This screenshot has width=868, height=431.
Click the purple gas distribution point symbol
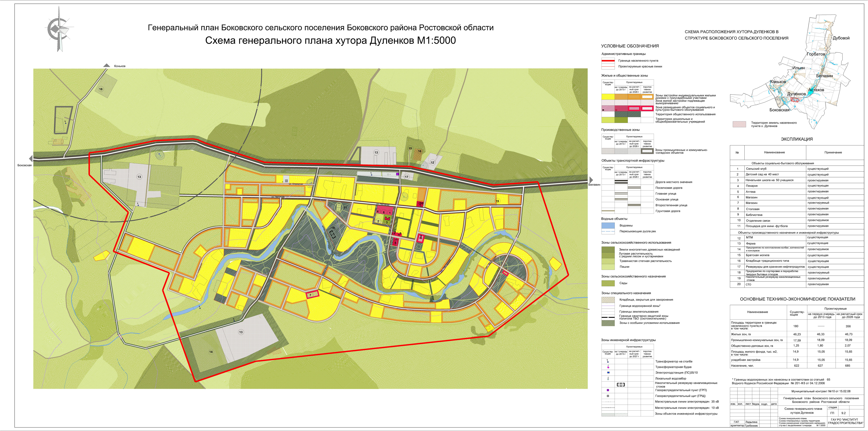pyautogui.click(x=608, y=390)
